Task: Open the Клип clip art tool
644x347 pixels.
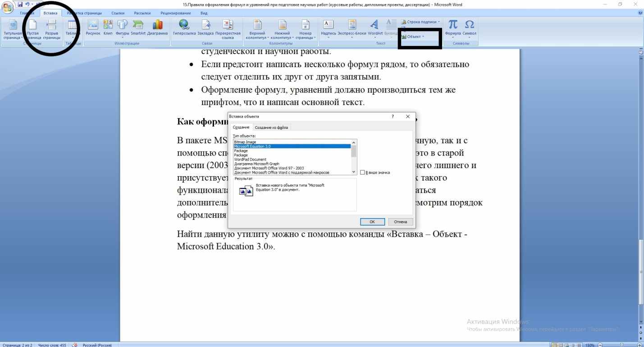Action: pyautogui.click(x=108, y=28)
